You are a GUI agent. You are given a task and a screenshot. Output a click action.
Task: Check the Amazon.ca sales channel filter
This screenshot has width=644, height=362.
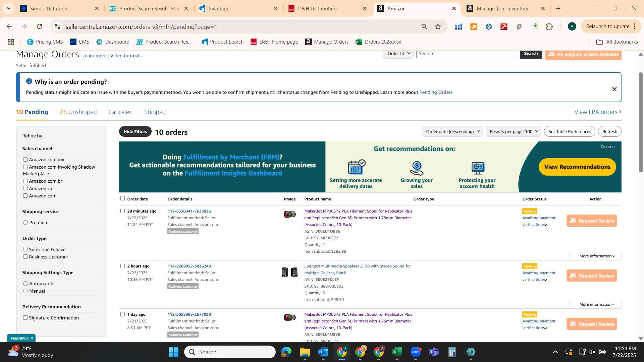tap(25, 188)
